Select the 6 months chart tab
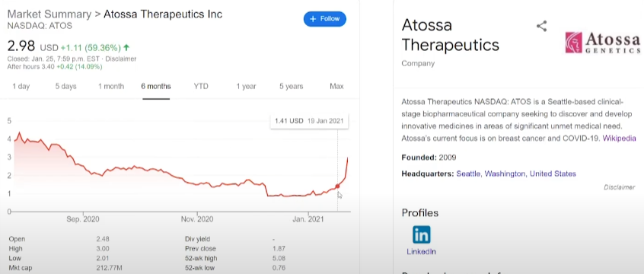This screenshot has height=274, width=644. pyautogui.click(x=155, y=86)
